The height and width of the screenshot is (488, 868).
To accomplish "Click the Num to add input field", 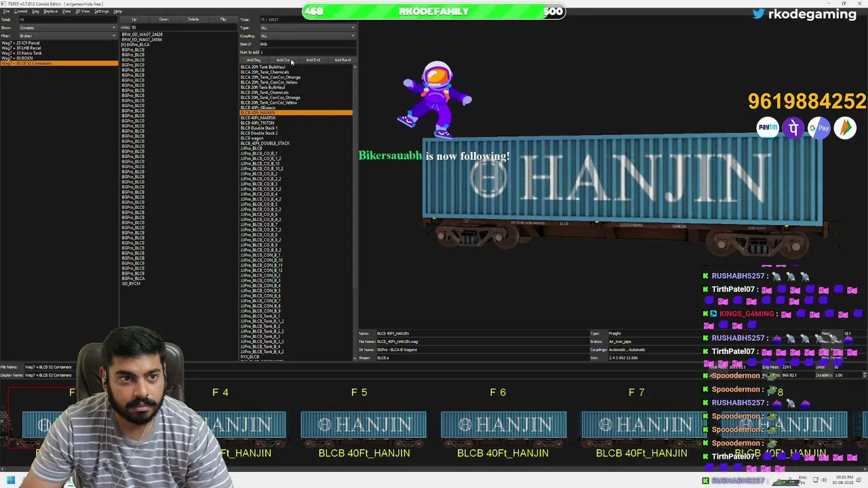I will pos(307,52).
